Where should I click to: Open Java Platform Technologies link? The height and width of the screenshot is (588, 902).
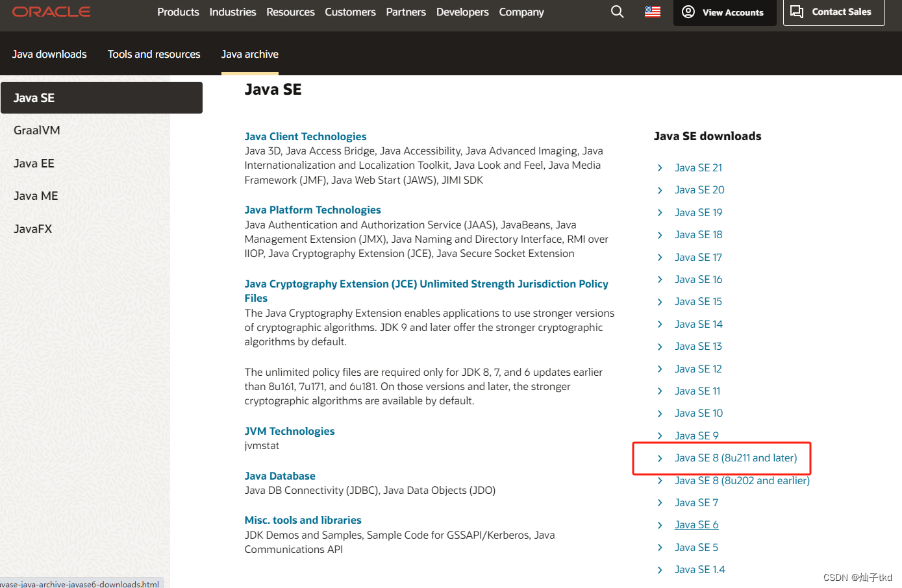click(312, 210)
